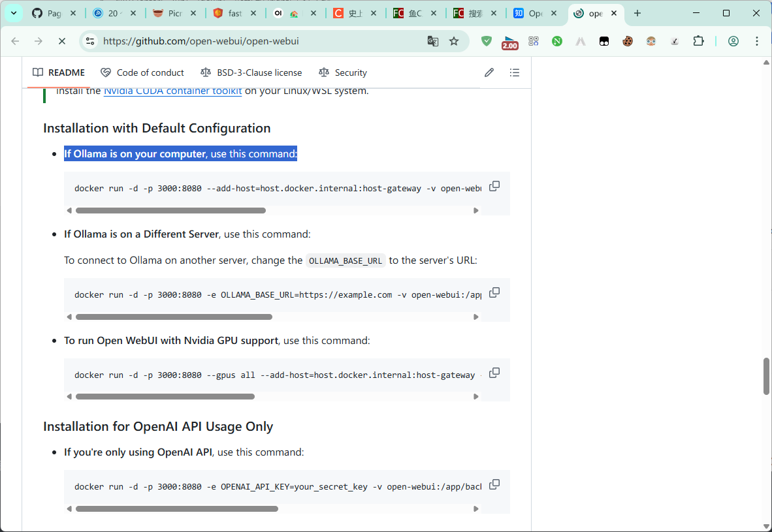The height and width of the screenshot is (532, 772).
Task: Switch to the GitHub Pag browser tab
Action: [x=54, y=13]
